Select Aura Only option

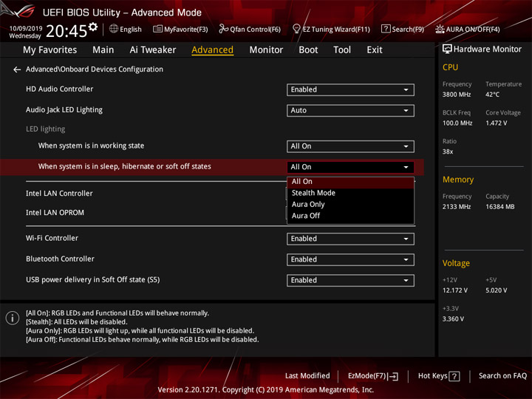[x=350, y=204]
